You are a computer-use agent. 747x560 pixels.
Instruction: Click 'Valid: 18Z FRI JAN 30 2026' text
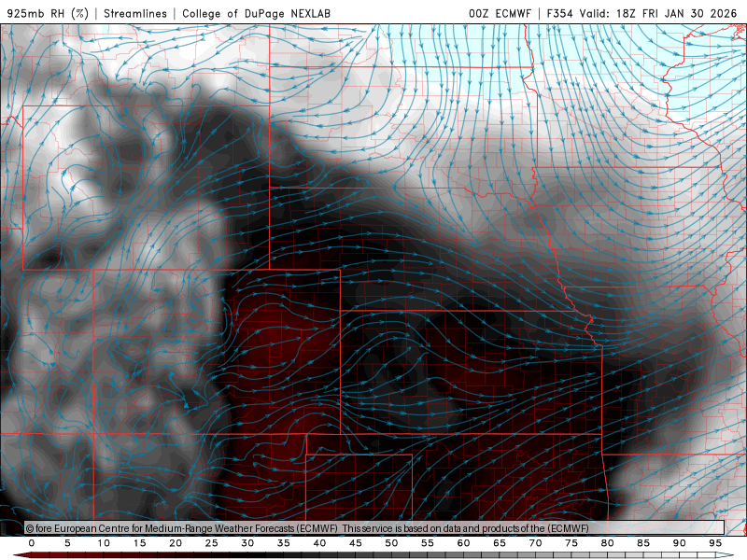tap(658, 13)
